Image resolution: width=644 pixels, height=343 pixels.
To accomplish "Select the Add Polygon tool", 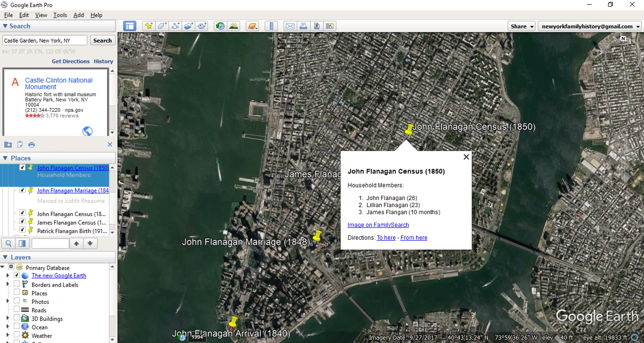I will click(162, 26).
